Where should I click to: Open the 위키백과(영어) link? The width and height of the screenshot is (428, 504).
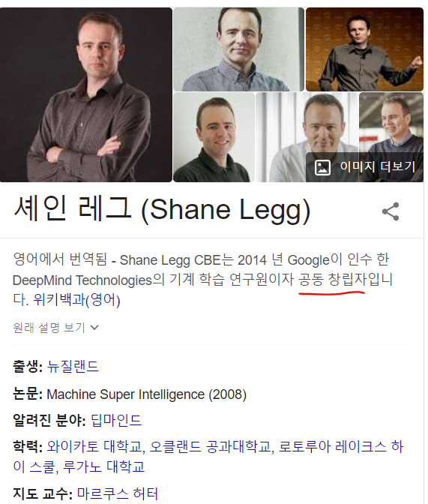pyautogui.click(x=76, y=300)
